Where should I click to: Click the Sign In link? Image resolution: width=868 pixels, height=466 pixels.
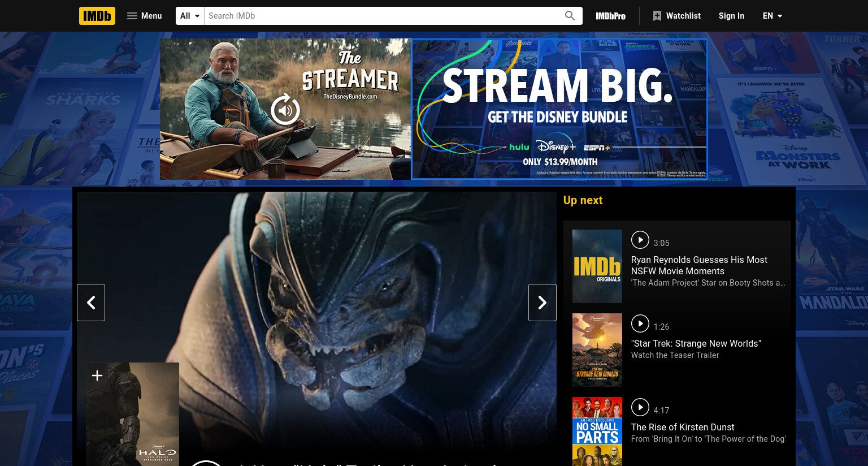(x=731, y=16)
